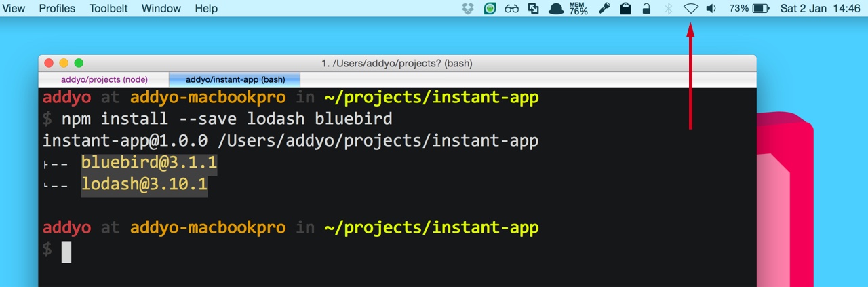Open the Toolbelt menu
The height and width of the screenshot is (287, 868).
108,9
